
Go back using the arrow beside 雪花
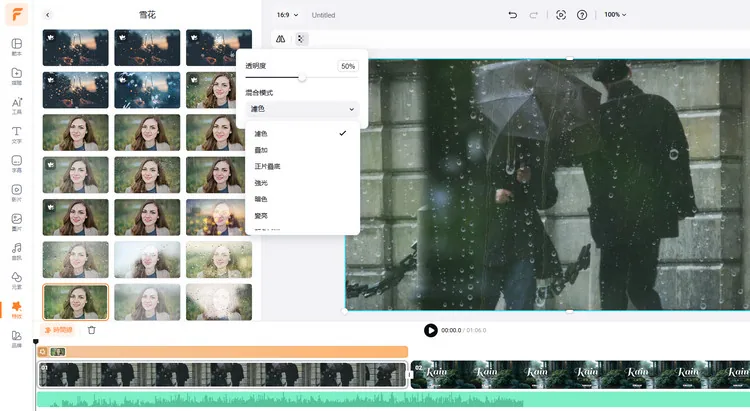48,15
